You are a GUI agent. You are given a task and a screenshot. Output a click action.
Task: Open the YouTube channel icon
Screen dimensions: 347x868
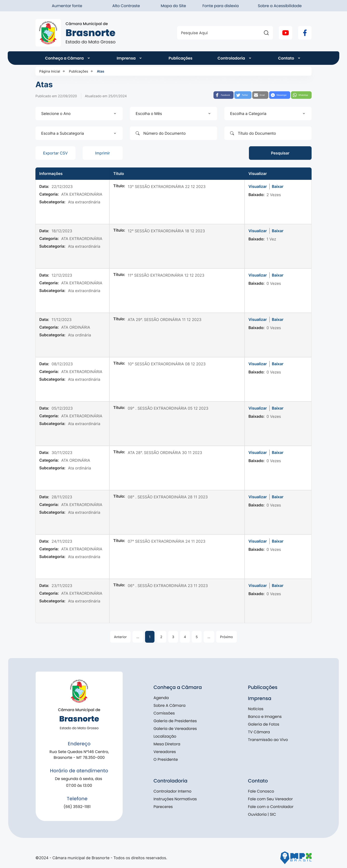point(285,33)
